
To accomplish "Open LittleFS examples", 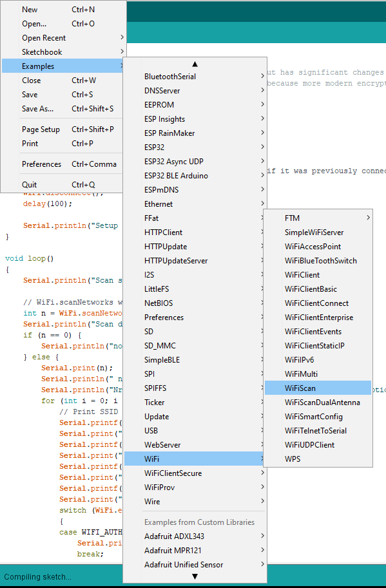I will tap(195, 289).
